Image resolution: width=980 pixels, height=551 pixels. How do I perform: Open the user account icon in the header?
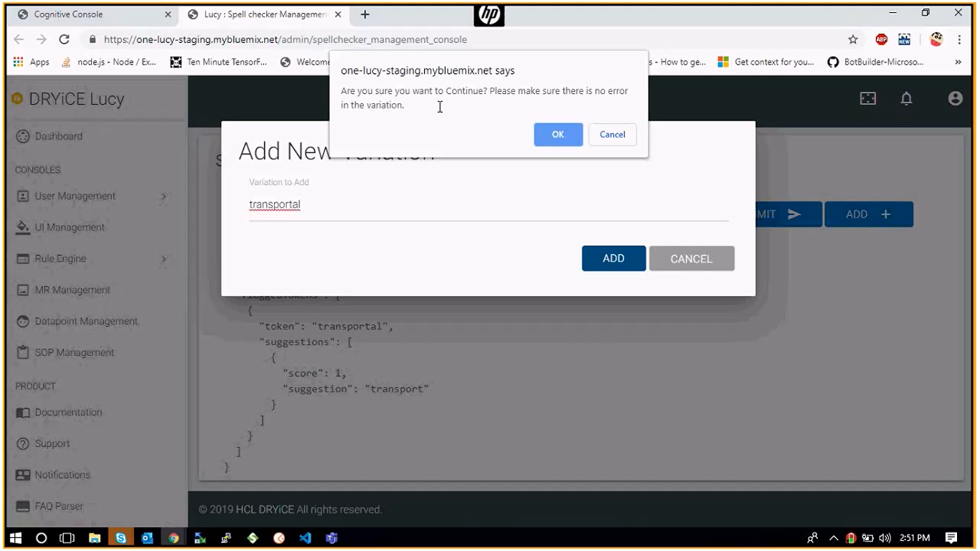[955, 99]
